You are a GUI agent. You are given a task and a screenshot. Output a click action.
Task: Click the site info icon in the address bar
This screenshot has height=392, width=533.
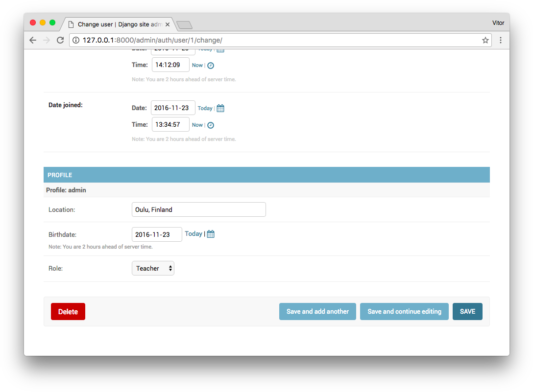click(x=76, y=40)
